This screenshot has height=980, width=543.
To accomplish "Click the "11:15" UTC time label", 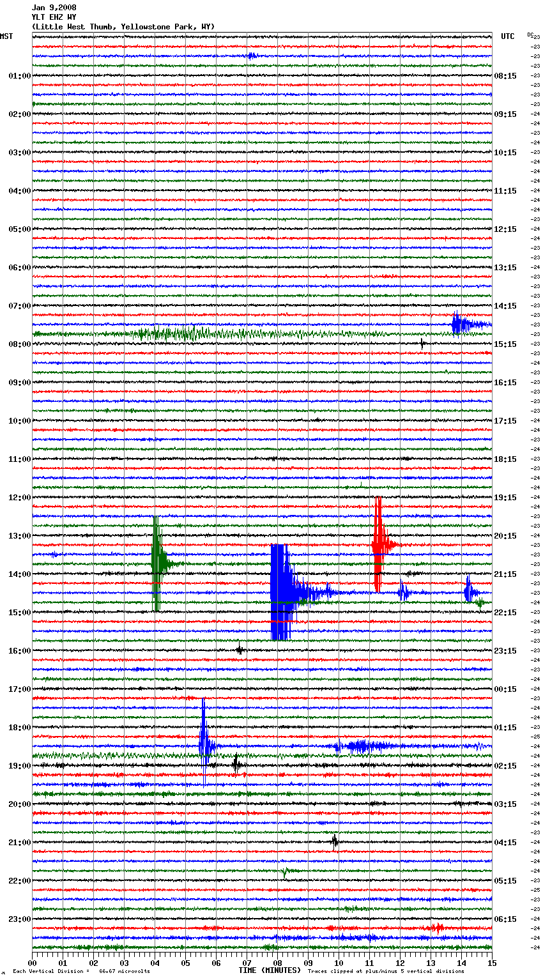I will pos(505,191).
